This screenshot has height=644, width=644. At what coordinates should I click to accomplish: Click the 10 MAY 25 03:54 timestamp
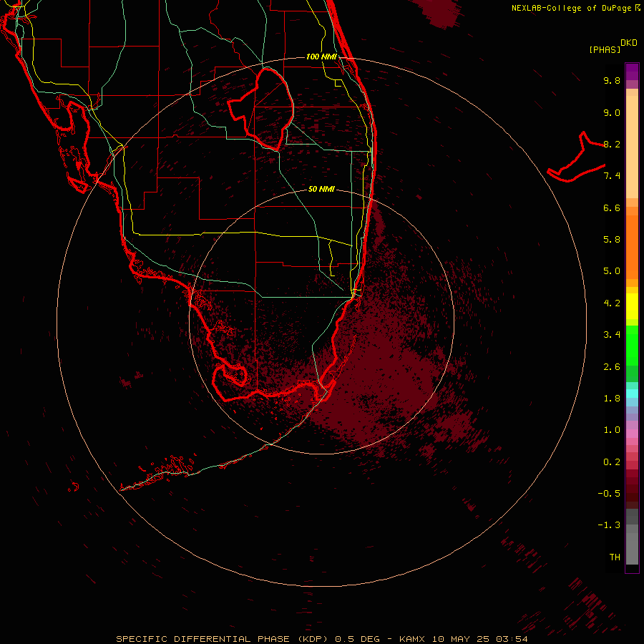click(479, 639)
